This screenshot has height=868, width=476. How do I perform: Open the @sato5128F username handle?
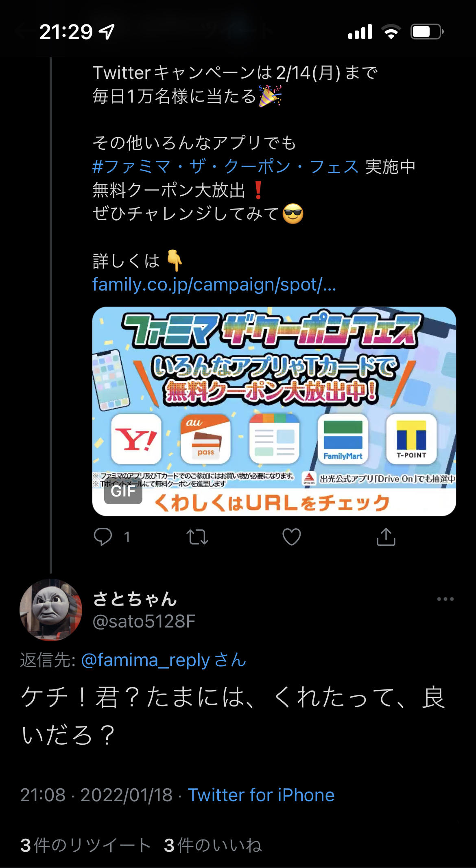click(144, 621)
